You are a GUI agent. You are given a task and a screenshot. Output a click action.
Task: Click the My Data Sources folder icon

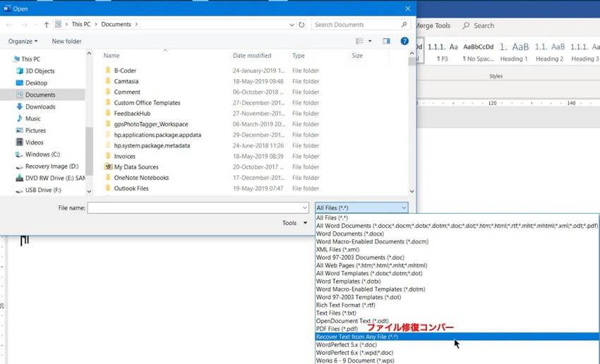coord(108,167)
